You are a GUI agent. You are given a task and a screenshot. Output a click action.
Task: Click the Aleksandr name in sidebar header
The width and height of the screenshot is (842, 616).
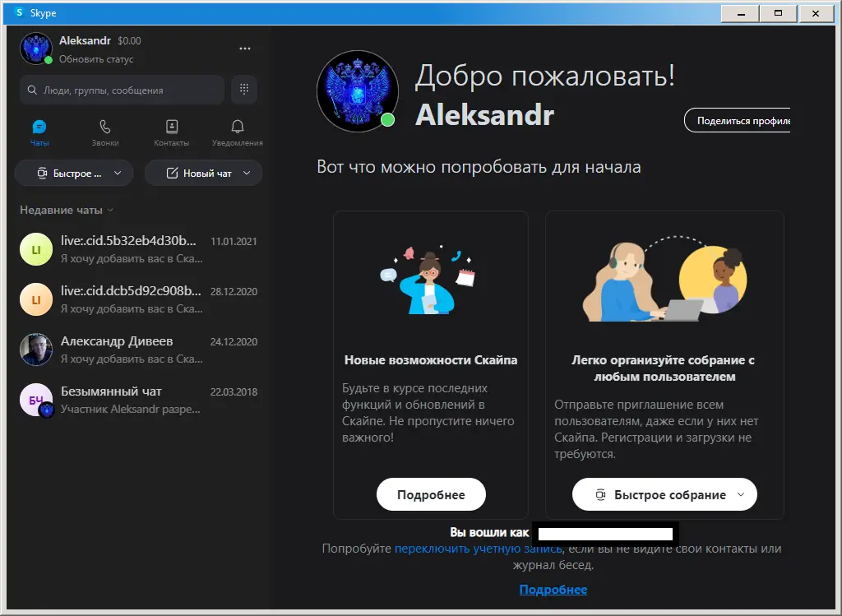coord(85,40)
